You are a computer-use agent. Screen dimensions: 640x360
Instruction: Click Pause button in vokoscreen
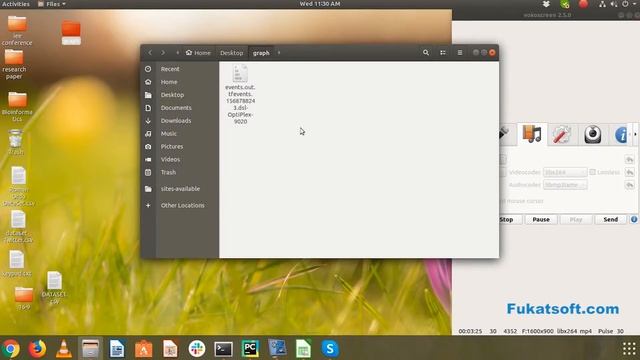coord(541,220)
